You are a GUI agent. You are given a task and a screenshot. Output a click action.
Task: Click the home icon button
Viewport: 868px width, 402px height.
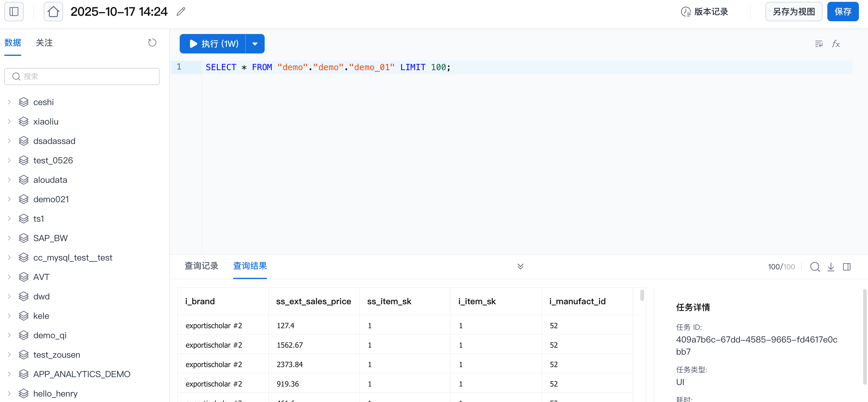coord(53,12)
